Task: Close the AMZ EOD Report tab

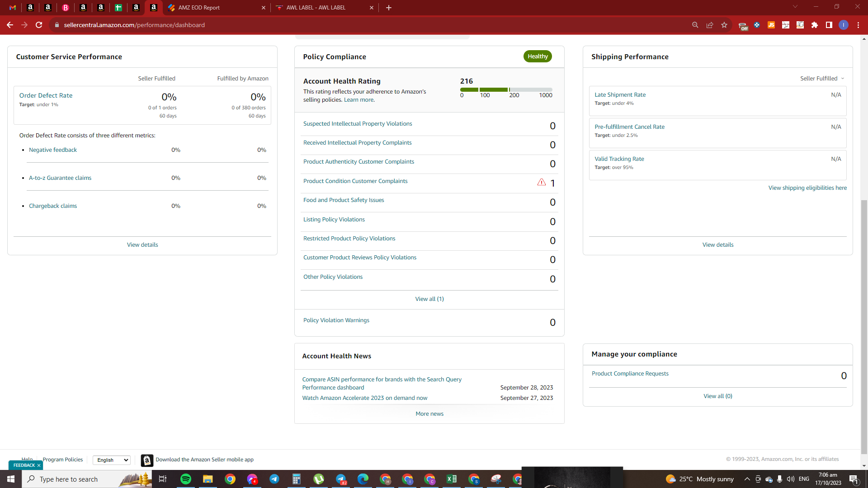Action: click(264, 8)
